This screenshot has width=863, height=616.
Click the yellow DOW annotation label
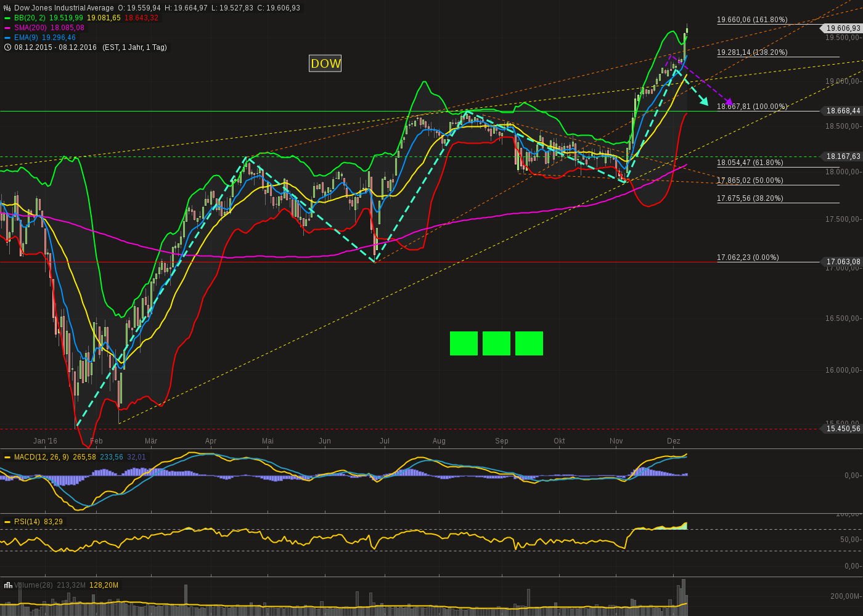coord(325,63)
